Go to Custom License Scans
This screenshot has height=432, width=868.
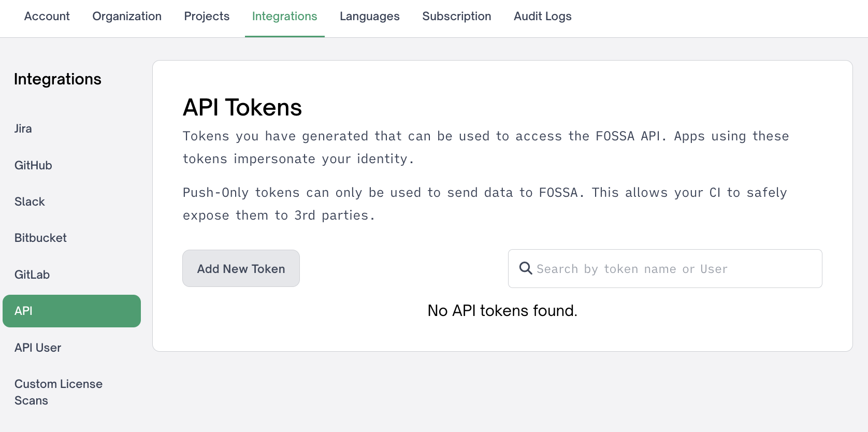(x=58, y=392)
